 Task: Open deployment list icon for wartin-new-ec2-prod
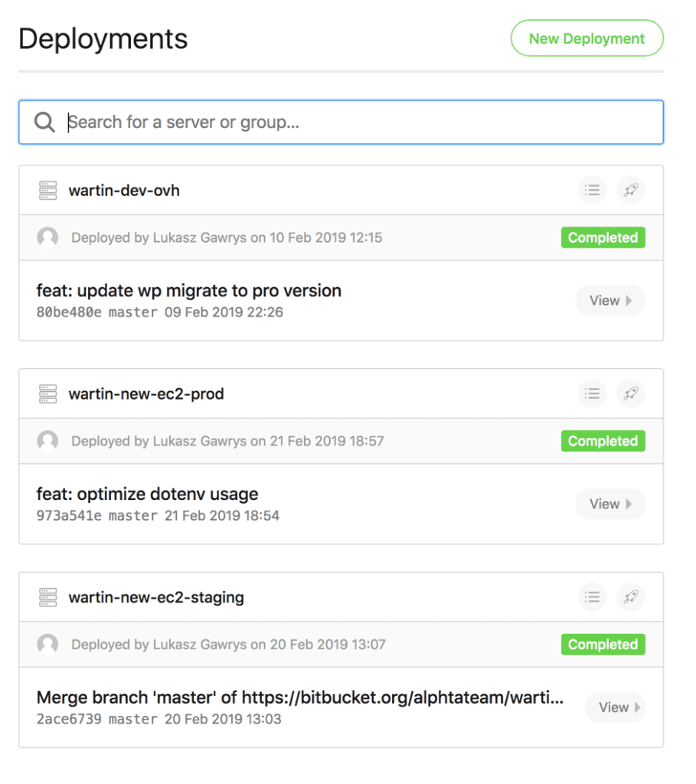[592, 394]
